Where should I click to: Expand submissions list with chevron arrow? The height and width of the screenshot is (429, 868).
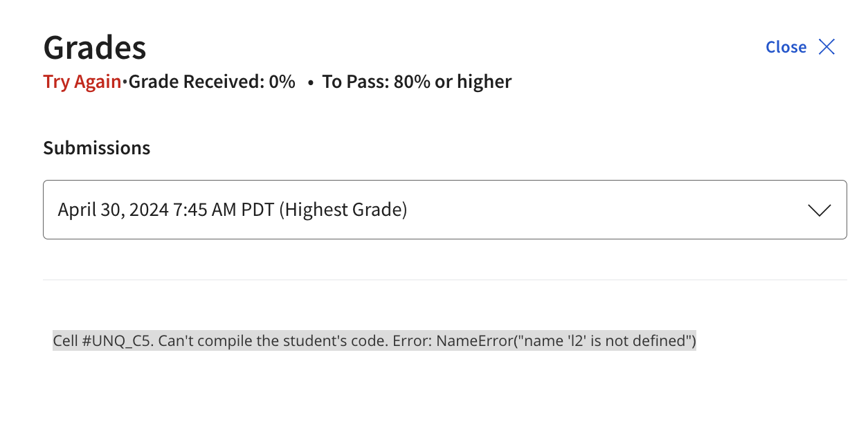pyautogui.click(x=820, y=210)
